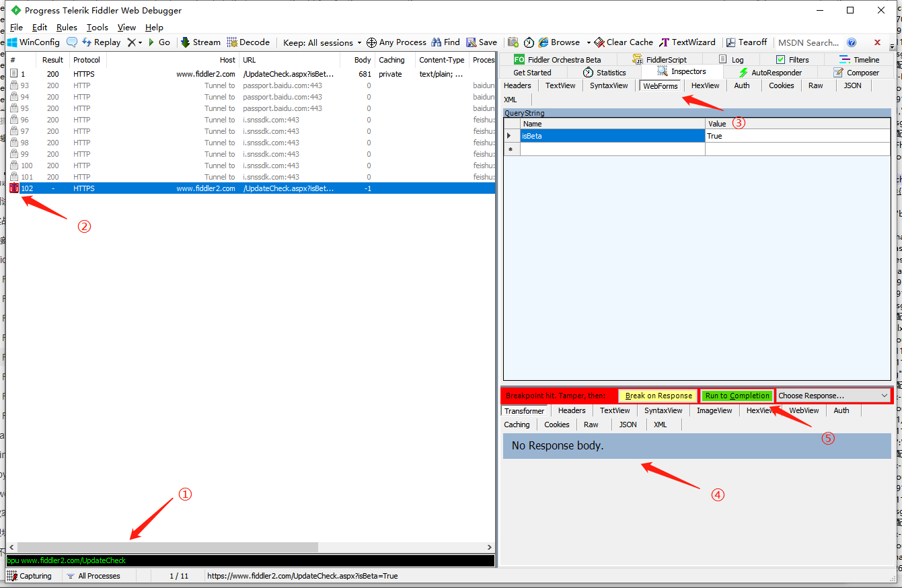This screenshot has height=588, width=902.
Task: Select the request JSON tab
Action: coord(852,85)
